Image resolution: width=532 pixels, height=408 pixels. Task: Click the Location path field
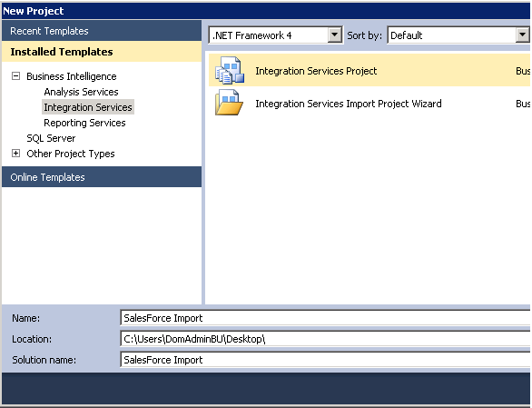tap(325, 339)
